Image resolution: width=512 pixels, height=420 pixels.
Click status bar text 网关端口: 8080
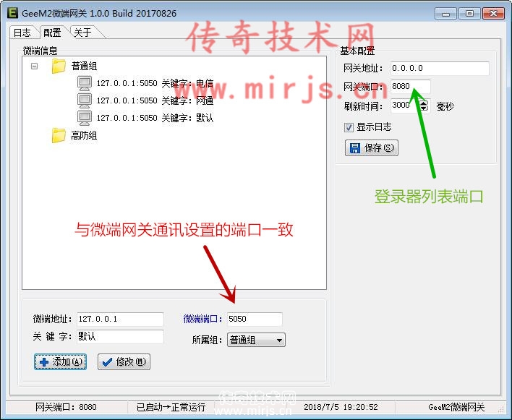tap(66, 407)
